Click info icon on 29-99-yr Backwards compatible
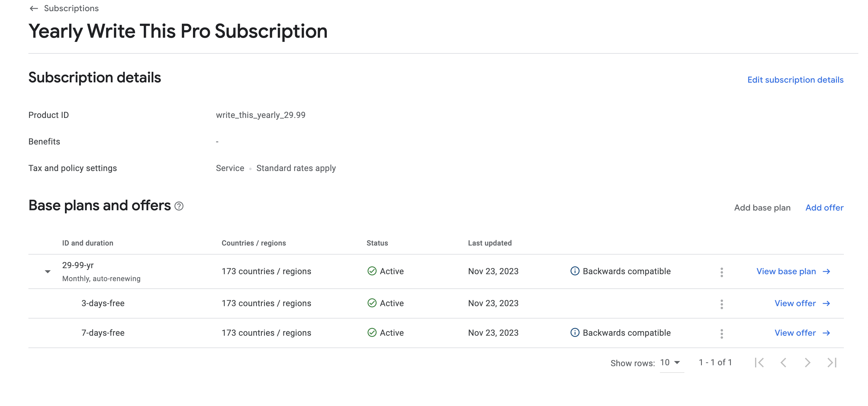 [x=574, y=271]
